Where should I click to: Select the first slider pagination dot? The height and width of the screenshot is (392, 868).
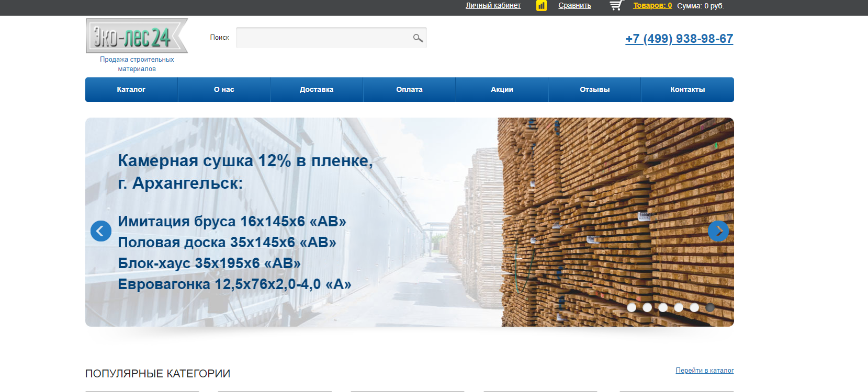pos(632,307)
